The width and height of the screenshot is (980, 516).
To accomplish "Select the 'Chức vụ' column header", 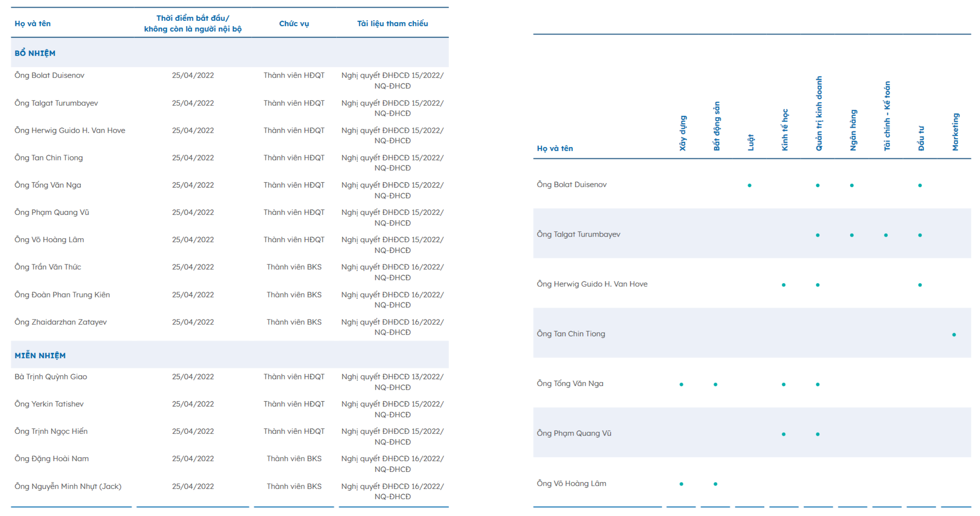I will coord(294,24).
